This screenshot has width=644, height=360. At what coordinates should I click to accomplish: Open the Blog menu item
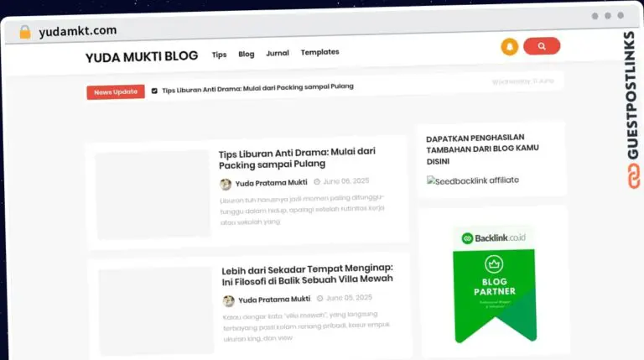click(247, 54)
